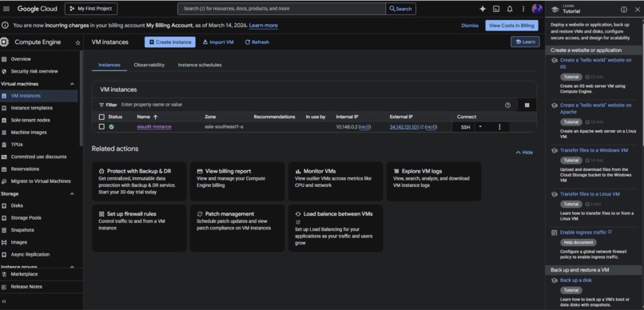Screen dimensions: 644x310
Task: Refresh the VM instances list
Action: [257, 42]
